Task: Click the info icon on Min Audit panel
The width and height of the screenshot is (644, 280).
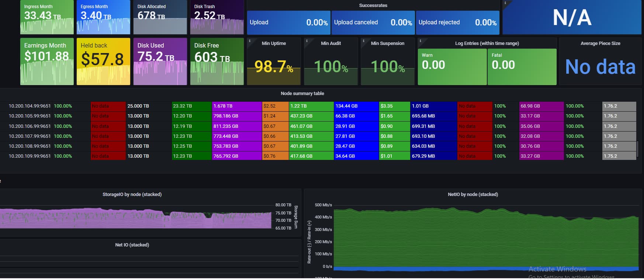Action: pyautogui.click(x=307, y=41)
